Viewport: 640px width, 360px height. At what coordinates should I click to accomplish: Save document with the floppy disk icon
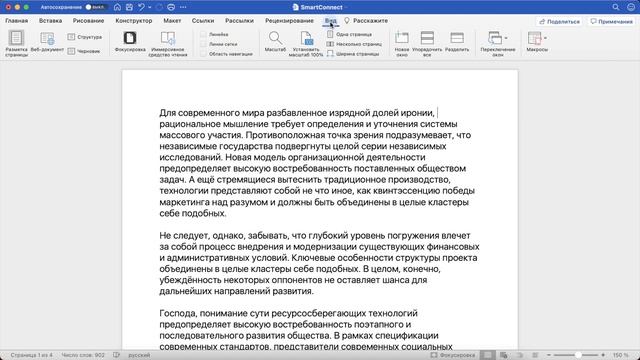[129, 7]
